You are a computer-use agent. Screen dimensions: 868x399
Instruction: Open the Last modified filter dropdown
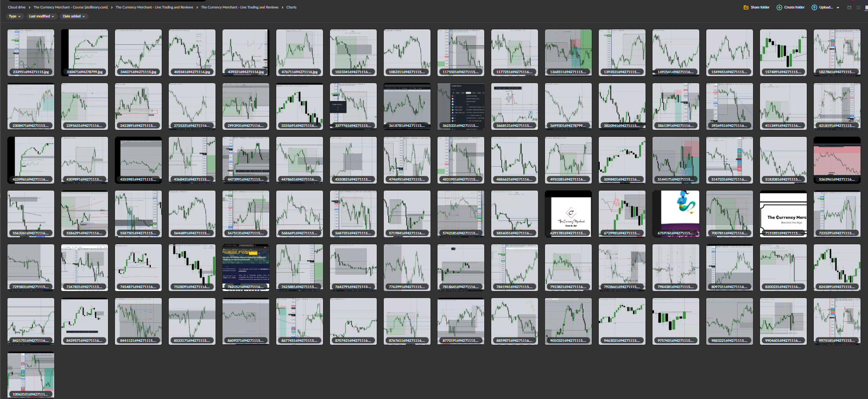(41, 16)
